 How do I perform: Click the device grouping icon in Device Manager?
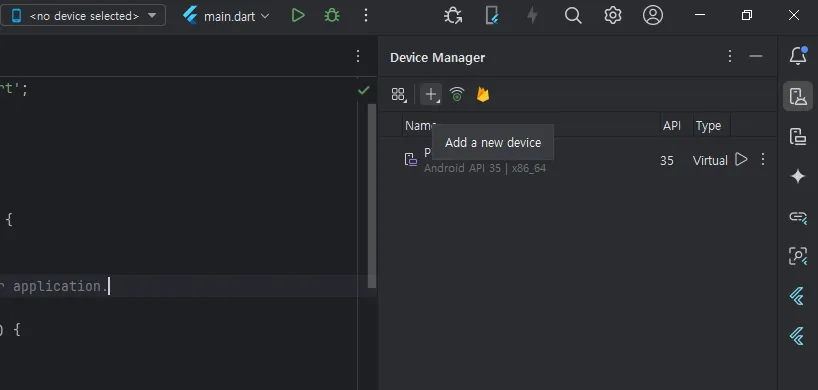399,94
